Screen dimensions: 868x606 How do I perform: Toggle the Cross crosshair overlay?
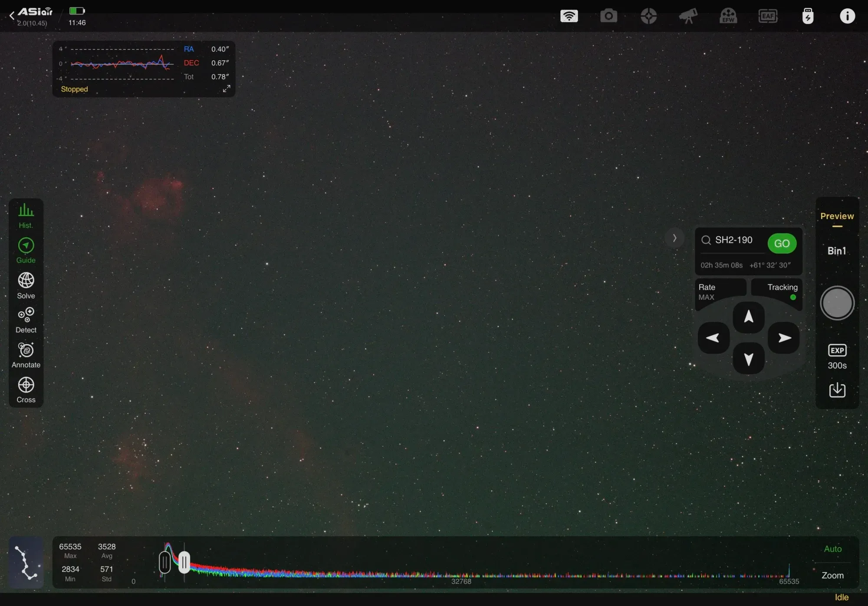pos(26,390)
